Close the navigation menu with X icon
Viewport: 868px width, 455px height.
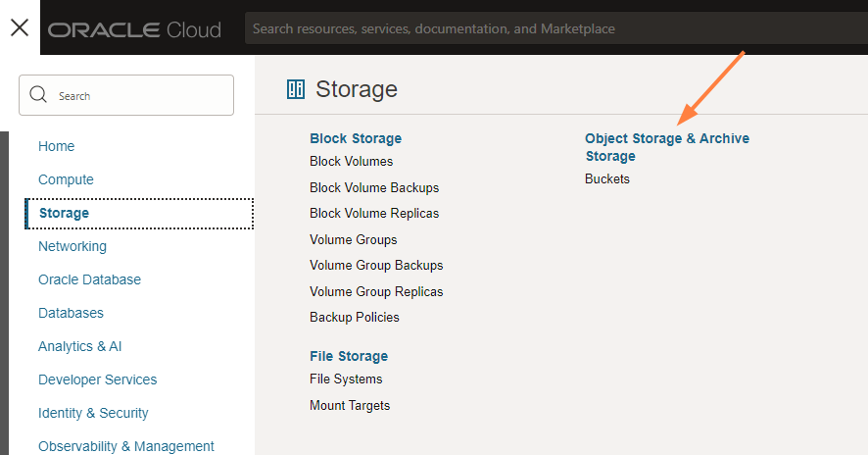[20, 27]
